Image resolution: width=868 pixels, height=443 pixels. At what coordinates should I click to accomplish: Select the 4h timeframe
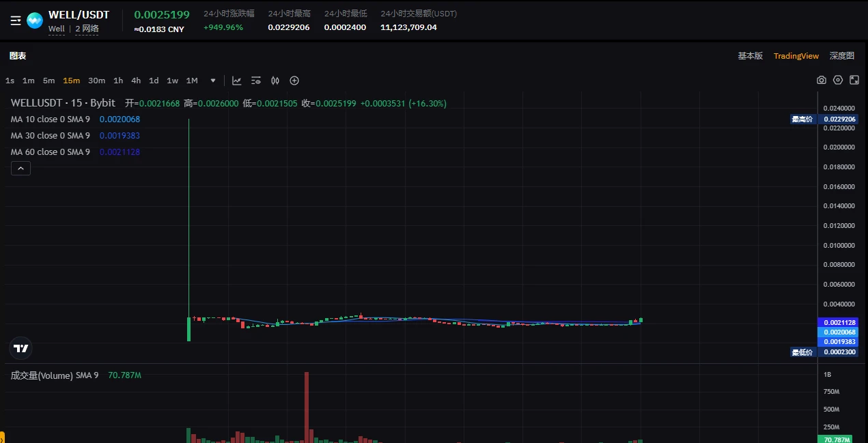136,81
